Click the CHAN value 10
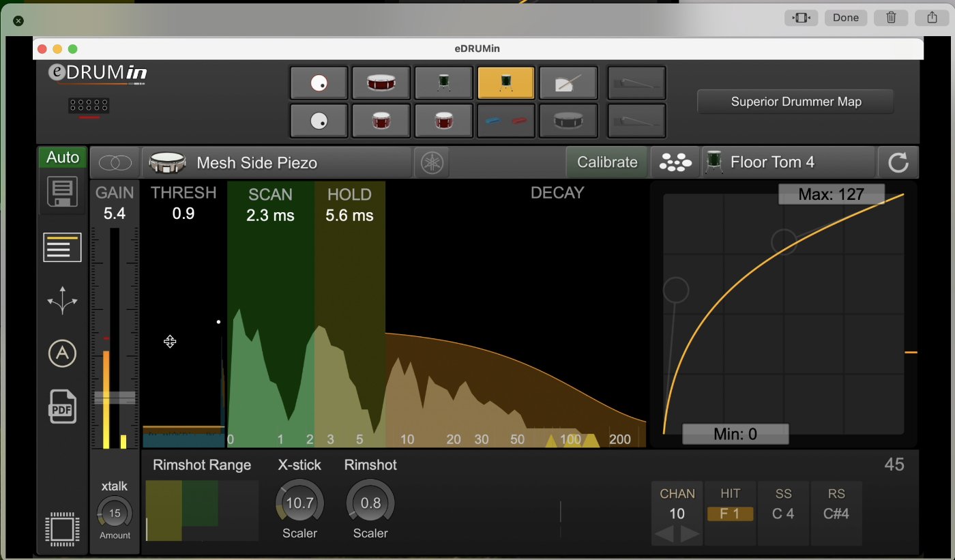Image resolution: width=955 pixels, height=560 pixels. coord(677,514)
